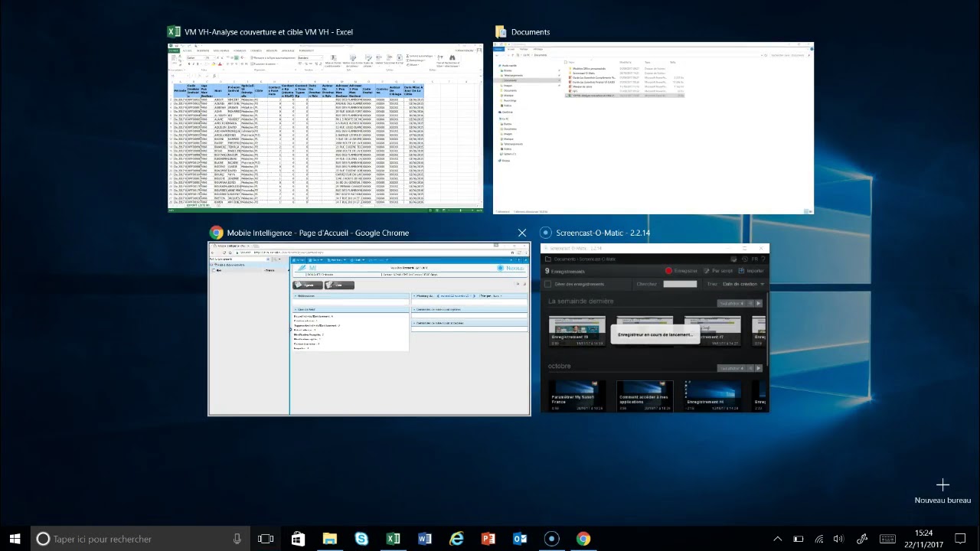
Task: Toggle the Task View button on taskbar
Action: point(266,539)
